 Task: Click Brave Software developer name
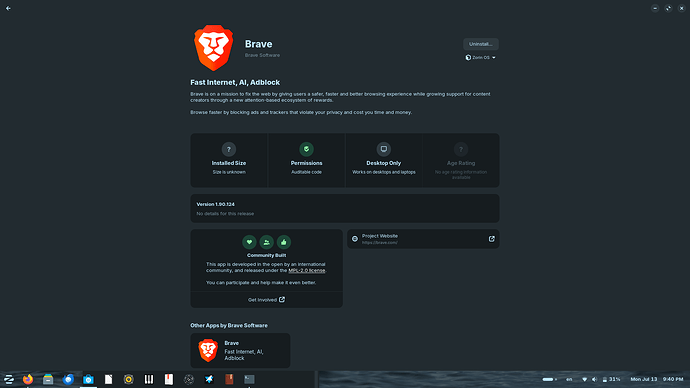click(x=262, y=55)
